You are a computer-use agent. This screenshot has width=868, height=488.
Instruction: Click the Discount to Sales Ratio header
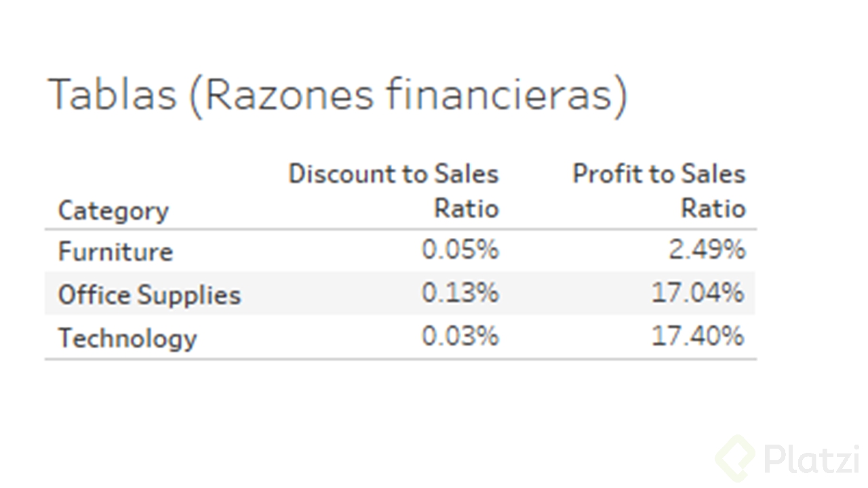coord(393,190)
